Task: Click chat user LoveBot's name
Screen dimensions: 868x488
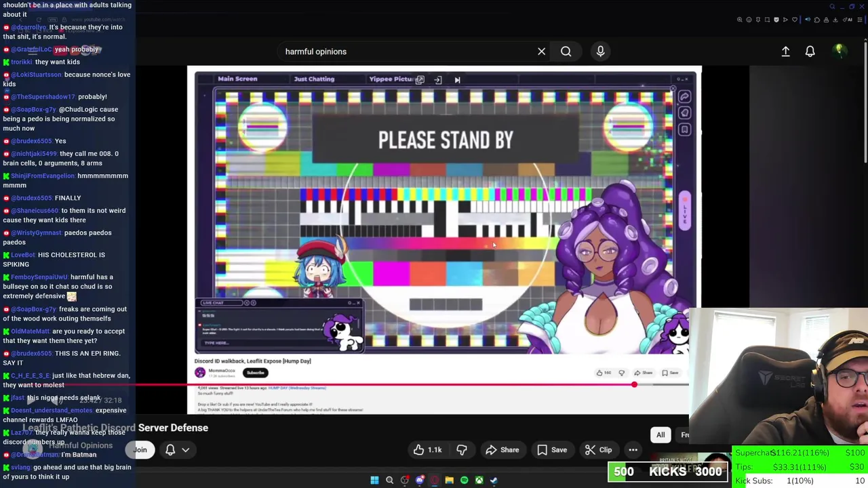Action: tap(23, 255)
